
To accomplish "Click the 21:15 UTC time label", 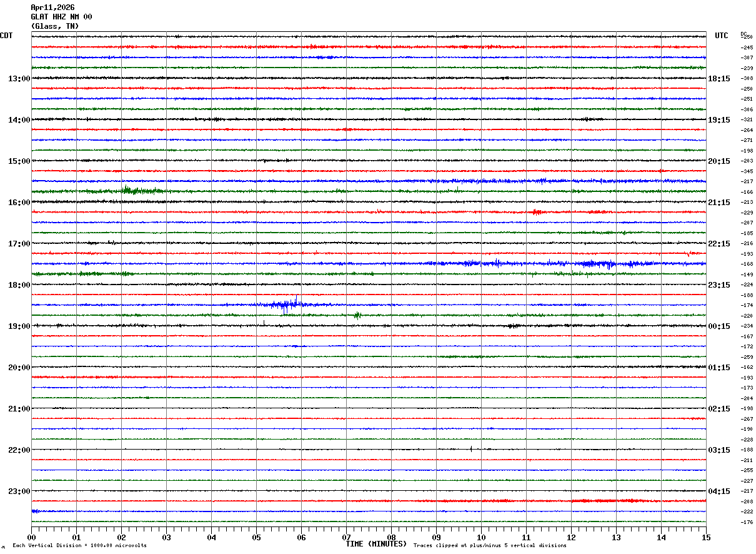I will pos(719,203).
